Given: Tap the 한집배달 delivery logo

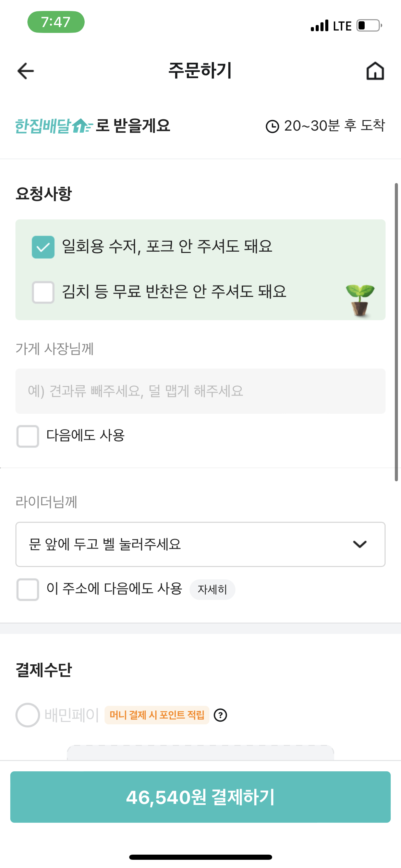Looking at the screenshot, I should click(x=53, y=126).
